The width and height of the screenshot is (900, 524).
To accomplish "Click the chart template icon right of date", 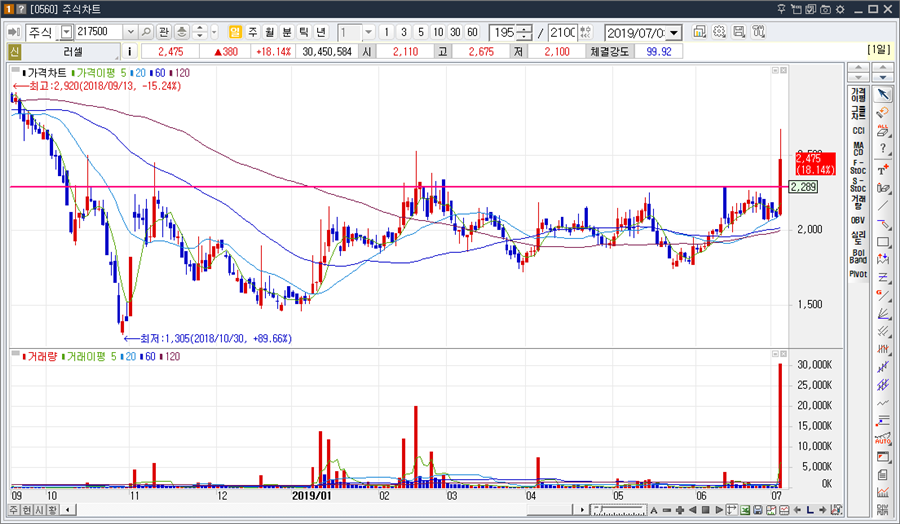I will click(x=699, y=32).
